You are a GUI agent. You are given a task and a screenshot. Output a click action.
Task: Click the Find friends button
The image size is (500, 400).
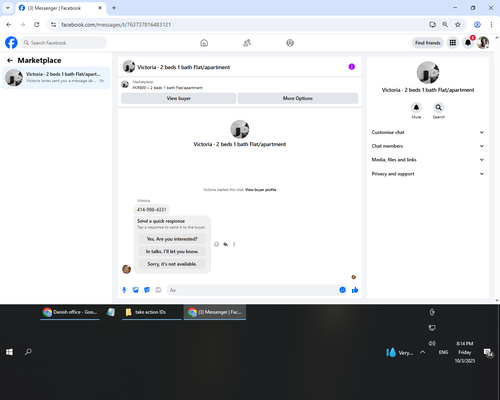(x=428, y=43)
